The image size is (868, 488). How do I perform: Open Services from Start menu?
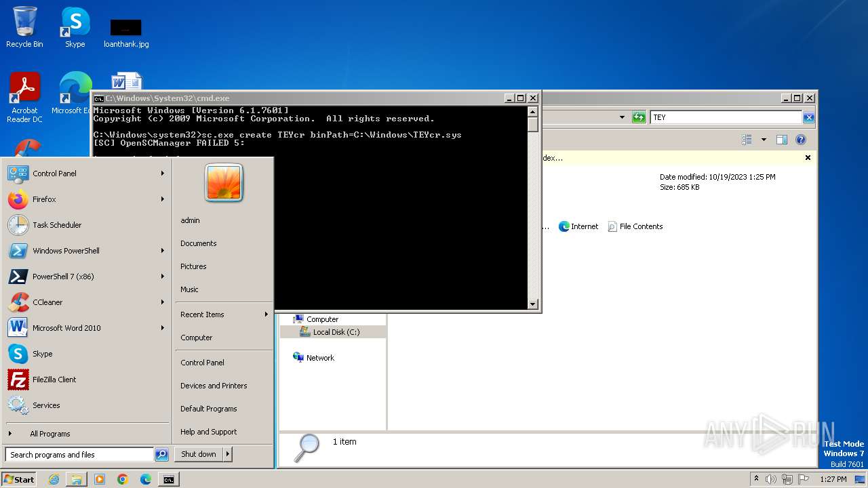(87, 405)
